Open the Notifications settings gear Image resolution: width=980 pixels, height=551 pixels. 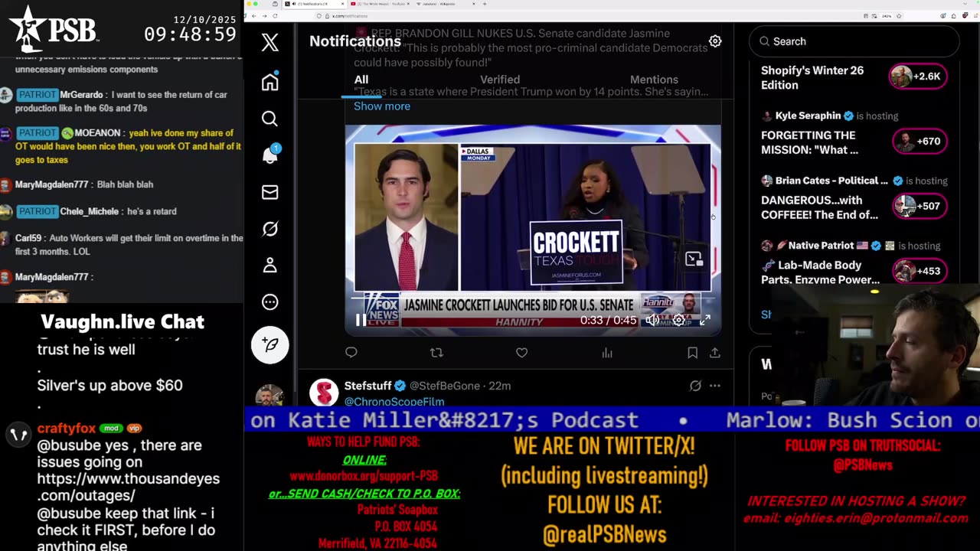point(715,41)
